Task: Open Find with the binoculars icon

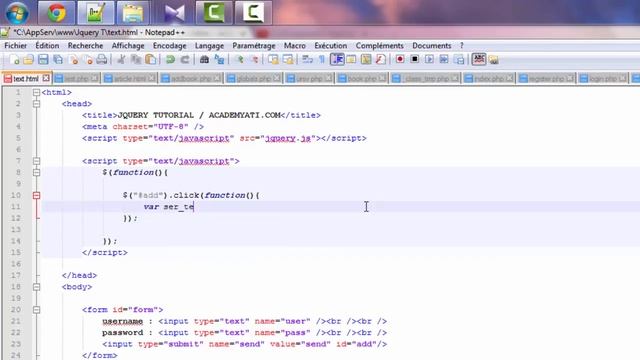Action: pyautogui.click(x=204, y=60)
